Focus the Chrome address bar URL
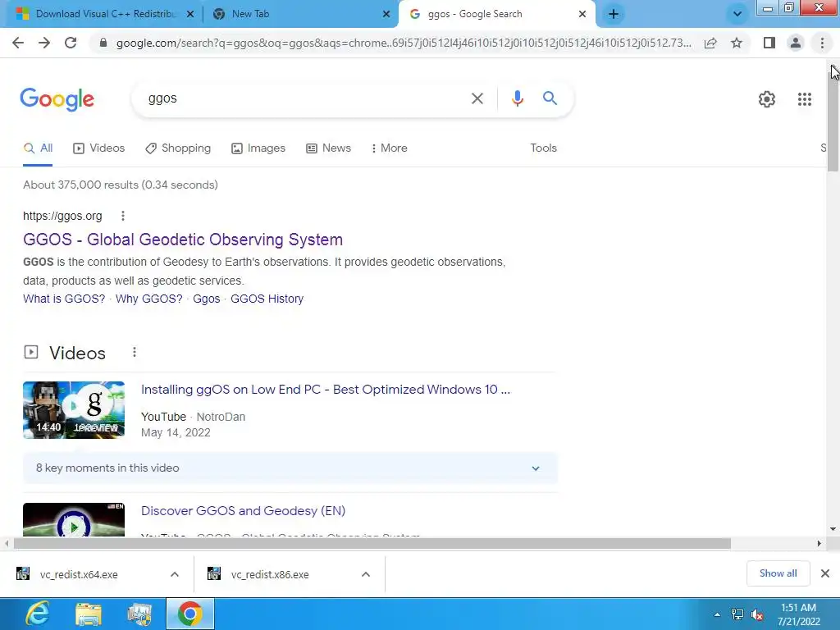 pyautogui.click(x=404, y=43)
